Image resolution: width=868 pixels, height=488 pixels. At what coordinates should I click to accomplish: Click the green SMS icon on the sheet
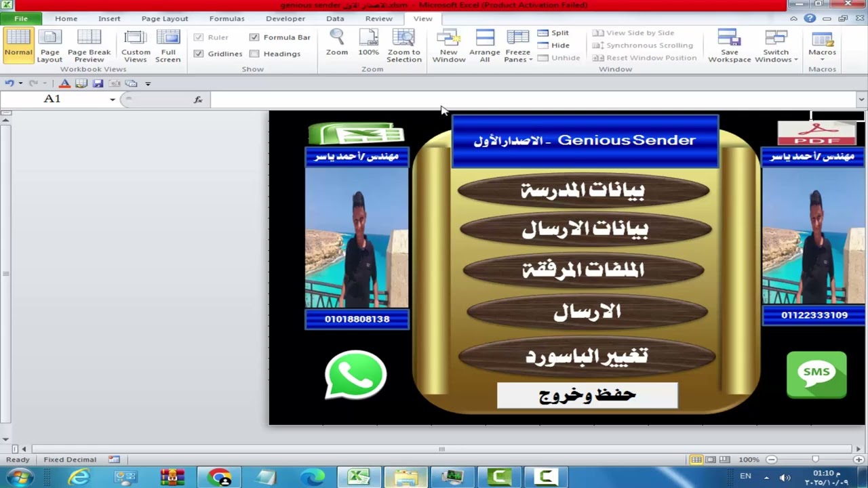pos(816,374)
